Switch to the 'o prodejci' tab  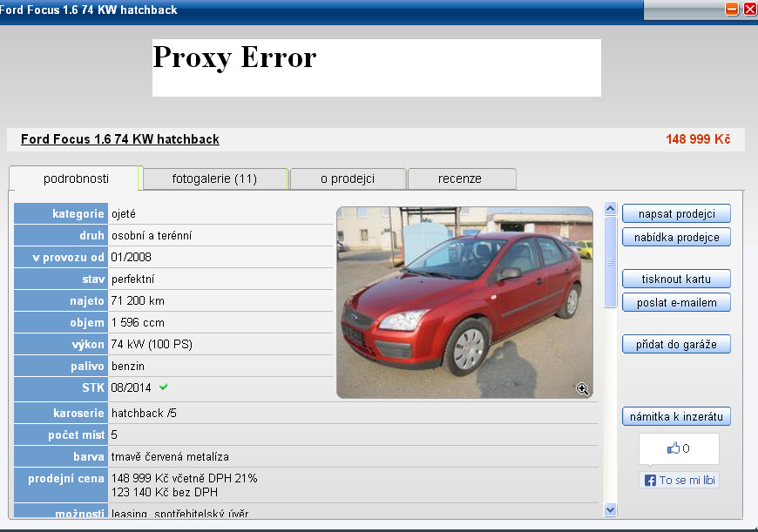(348, 178)
